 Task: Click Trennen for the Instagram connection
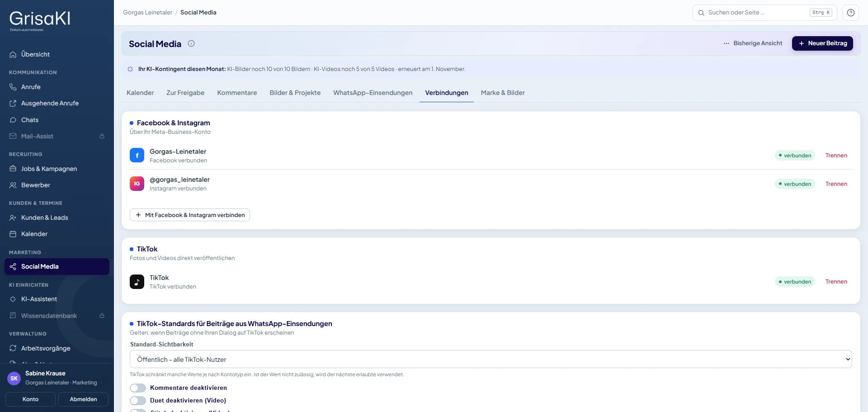(836, 184)
